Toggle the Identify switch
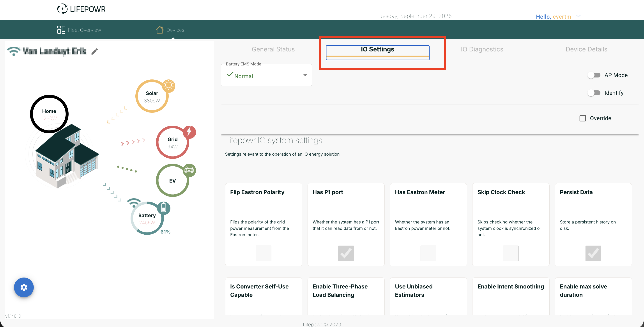The image size is (644, 327). [x=594, y=93]
